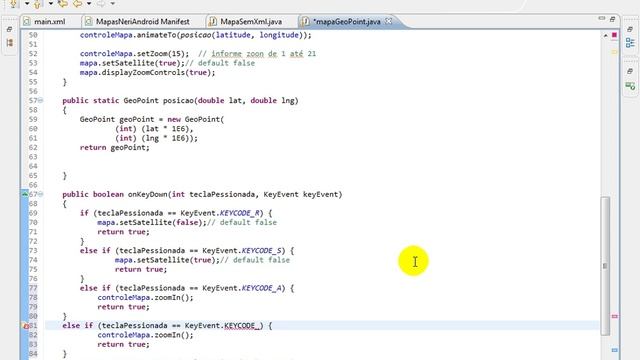Click KEYCODE_S in the else-if condition
The height and width of the screenshot is (360, 640).
click(x=263, y=251)
